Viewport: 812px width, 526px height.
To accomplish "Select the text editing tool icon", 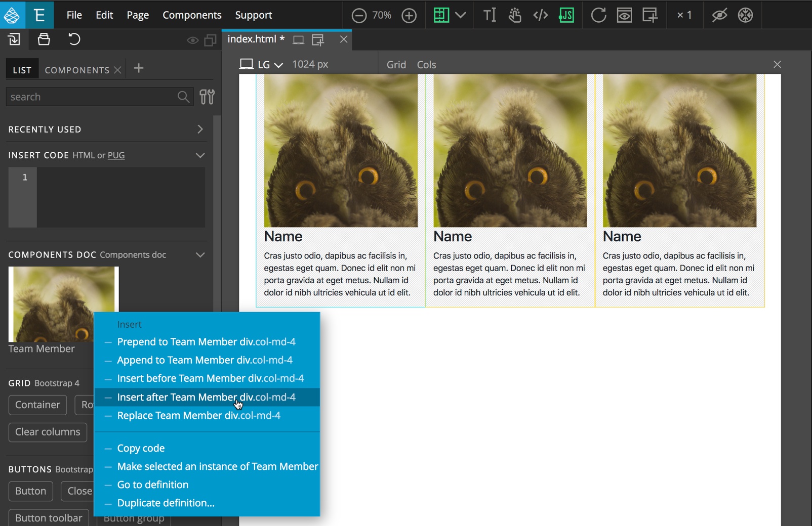I will (x=490, y=15).
